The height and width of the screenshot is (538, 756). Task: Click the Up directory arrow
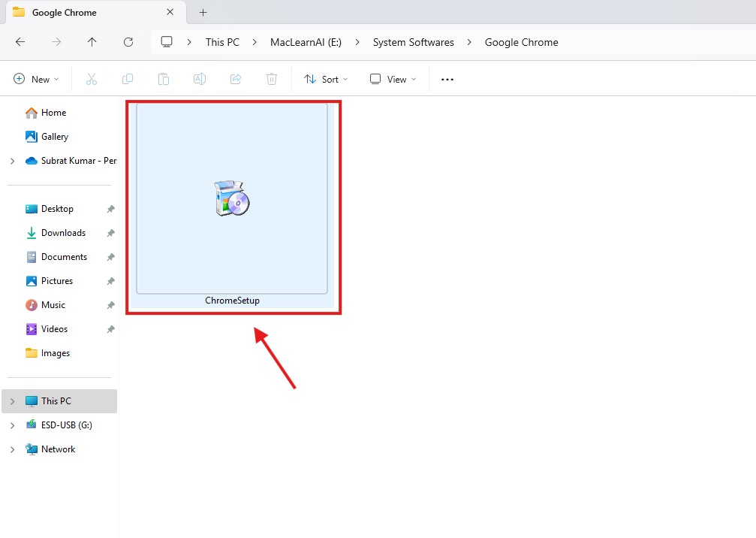92,42
